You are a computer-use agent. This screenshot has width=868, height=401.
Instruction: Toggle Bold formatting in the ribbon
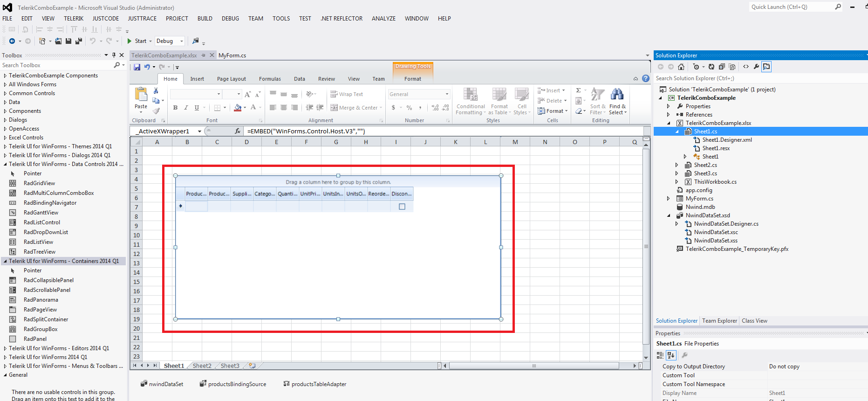point(175,108)
